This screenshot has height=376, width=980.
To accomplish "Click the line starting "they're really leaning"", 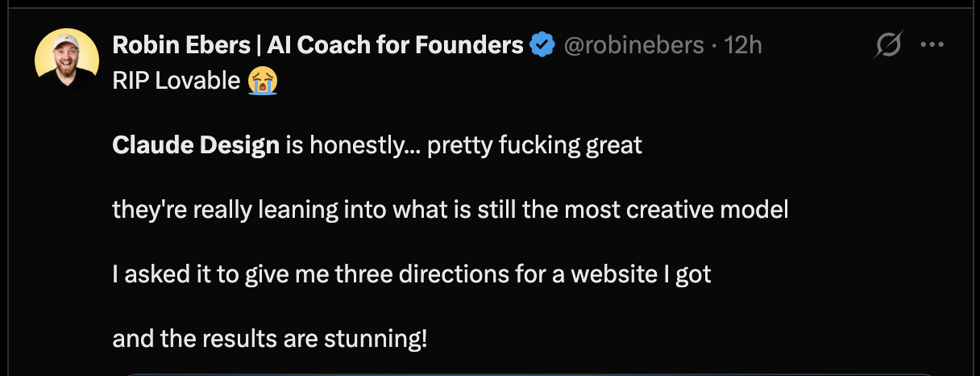I will click(x=450, y=210).
